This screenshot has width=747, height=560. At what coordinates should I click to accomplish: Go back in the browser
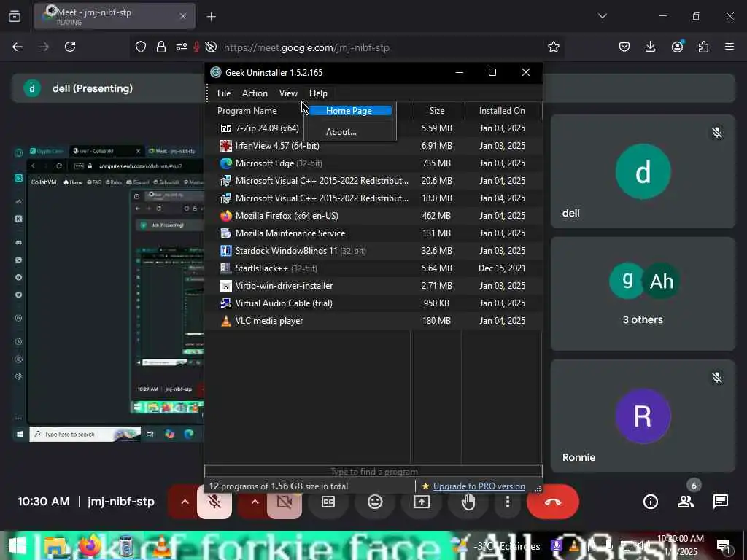[18, 47]
